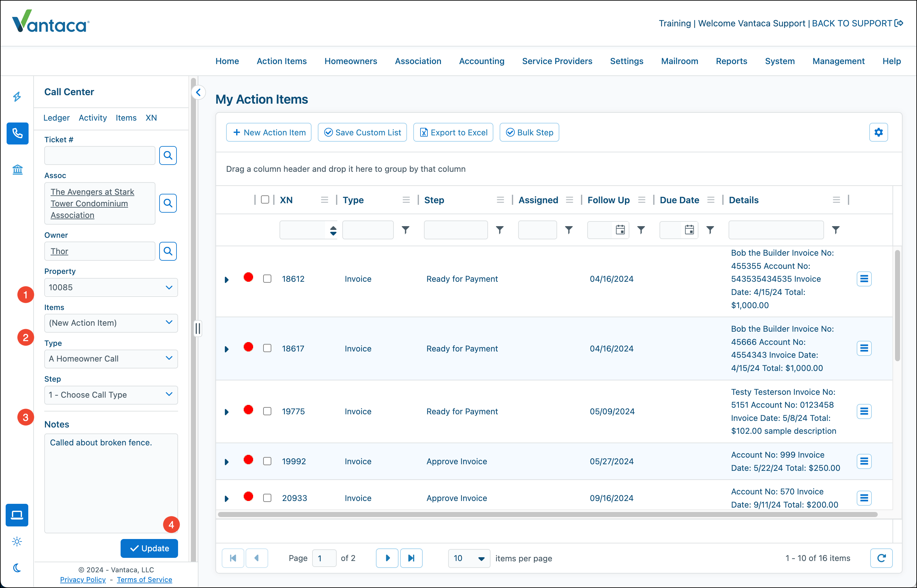This screenshot has height=588, width=917.
Task: Search Owner with magnifier icon
Action: point(168,251)
